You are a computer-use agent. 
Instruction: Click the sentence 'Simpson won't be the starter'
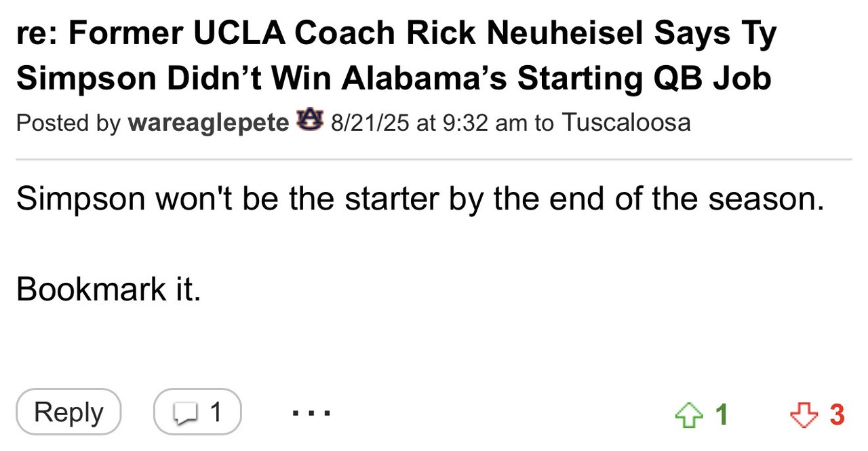(x=420, y=199)
